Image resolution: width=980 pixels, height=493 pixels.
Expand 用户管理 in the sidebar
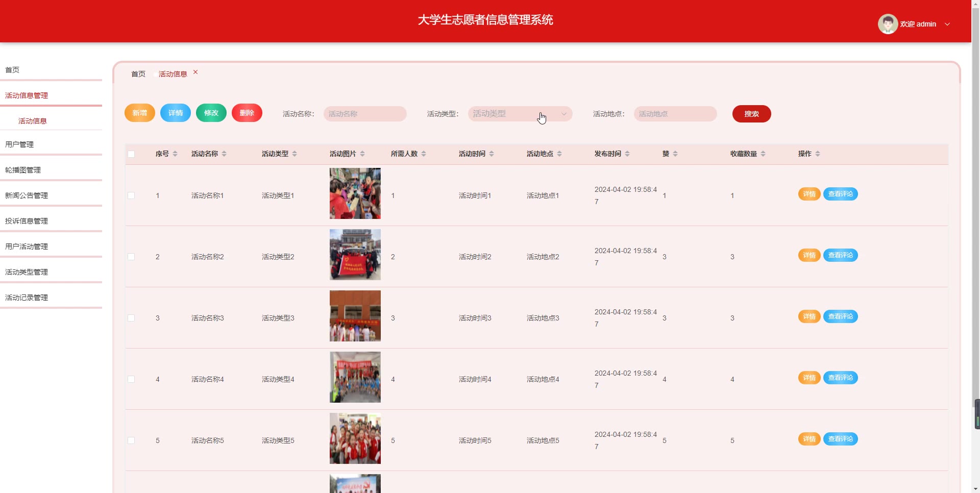tap(19, 144)
